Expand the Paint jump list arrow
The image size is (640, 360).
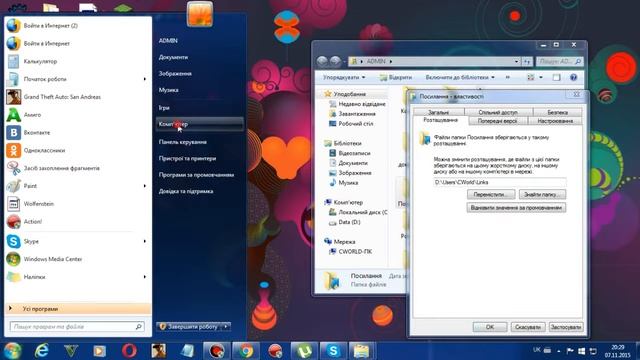(x=144, y=186)
